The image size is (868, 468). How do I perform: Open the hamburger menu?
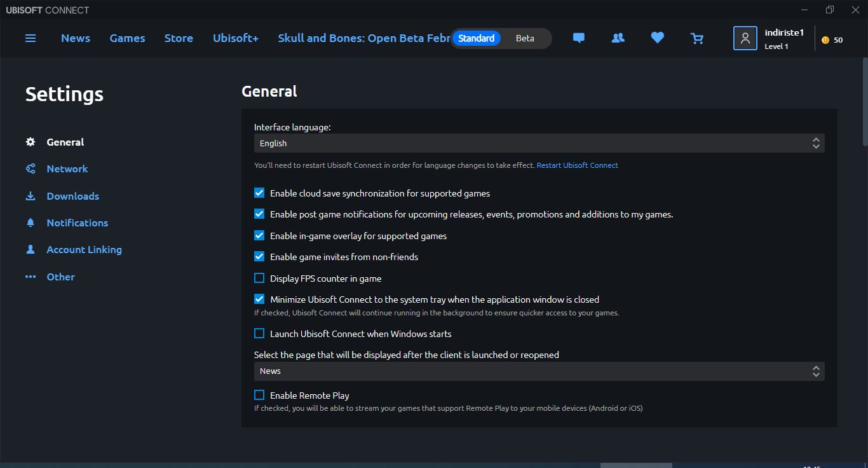pos(31,38)
